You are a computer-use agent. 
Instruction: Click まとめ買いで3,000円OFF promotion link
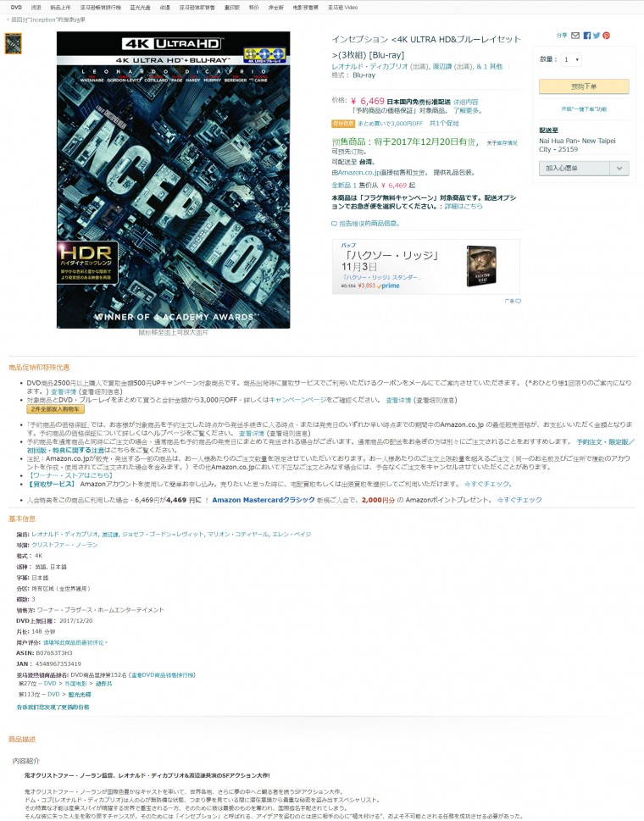[390, 124]
